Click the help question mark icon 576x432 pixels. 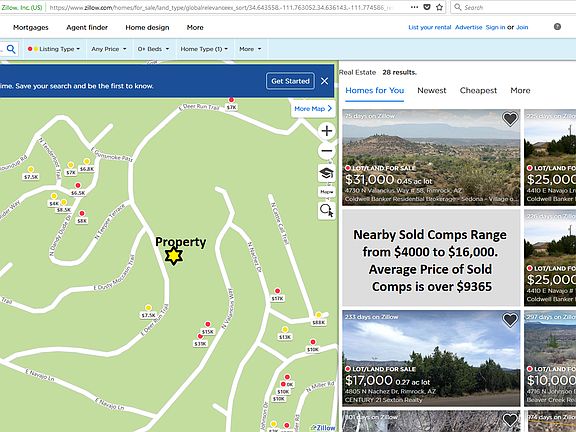coord(557,26)
